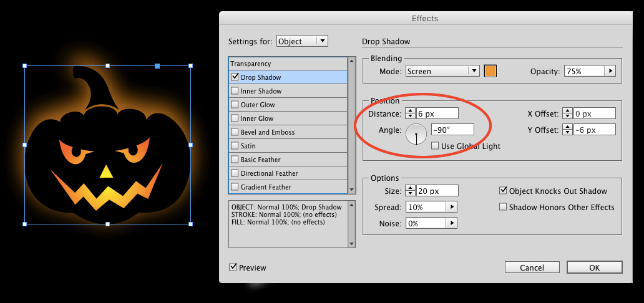Click the Spread percentage field
This screenshot has width=644, height=303.
point(426,207)
